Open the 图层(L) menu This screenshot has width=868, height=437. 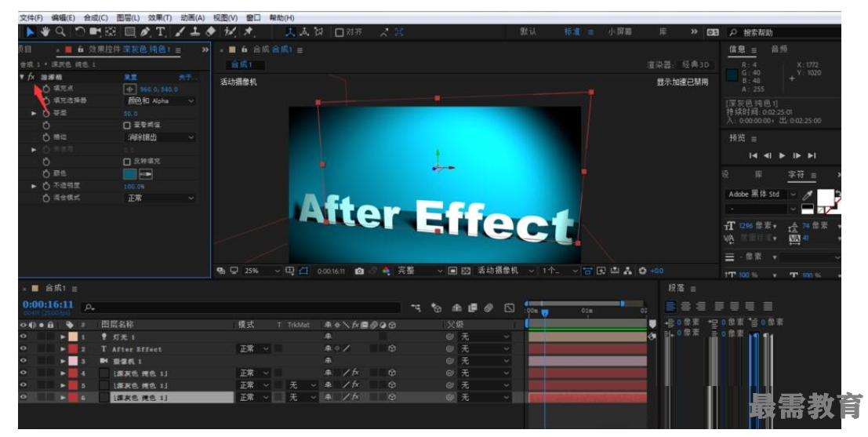(128, 18)
